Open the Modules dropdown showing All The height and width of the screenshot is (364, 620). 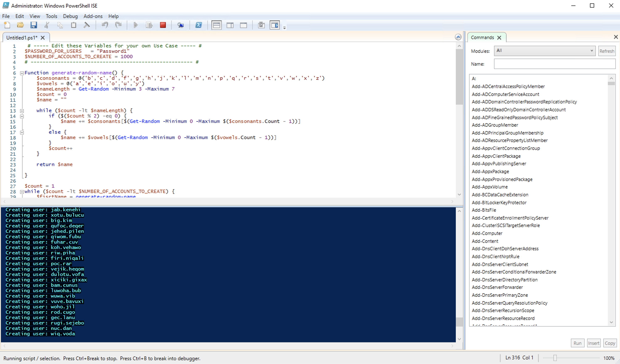[x=545, y=51]
